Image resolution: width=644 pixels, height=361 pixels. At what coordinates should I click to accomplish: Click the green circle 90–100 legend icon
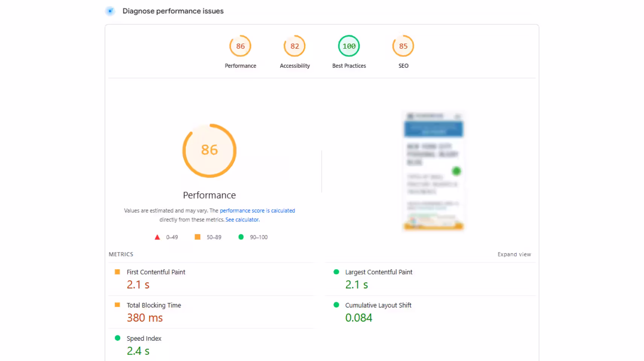241,237
